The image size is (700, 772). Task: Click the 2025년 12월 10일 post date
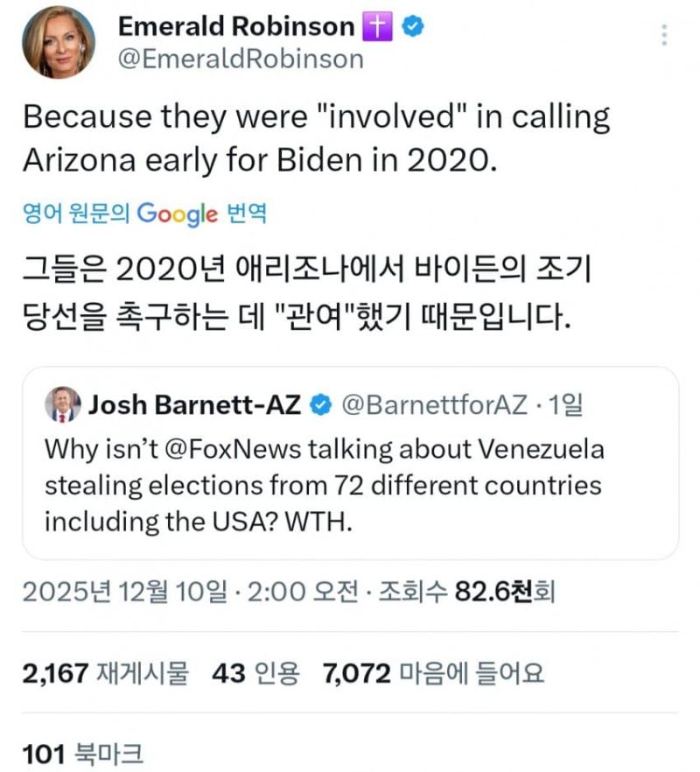tap(129, 593)
